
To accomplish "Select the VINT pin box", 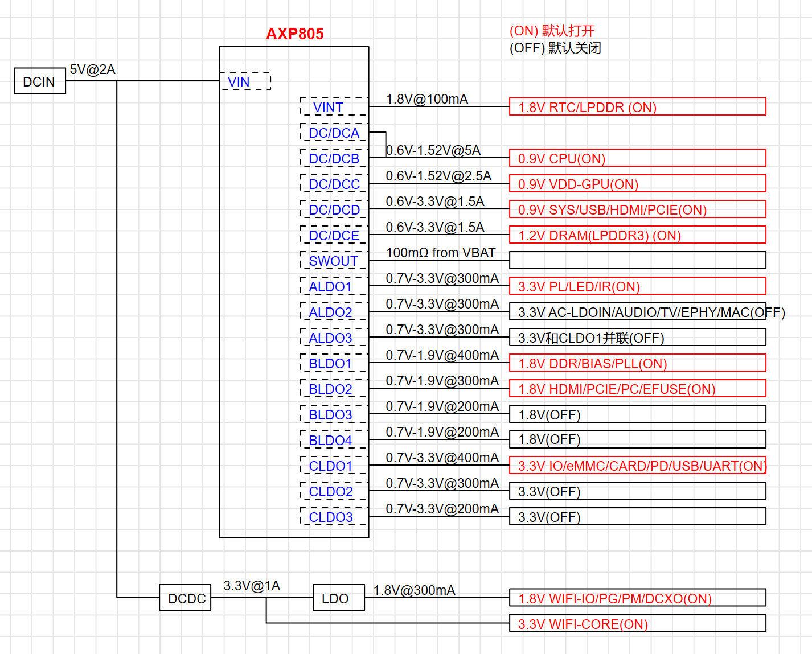I will click(334, 107).
